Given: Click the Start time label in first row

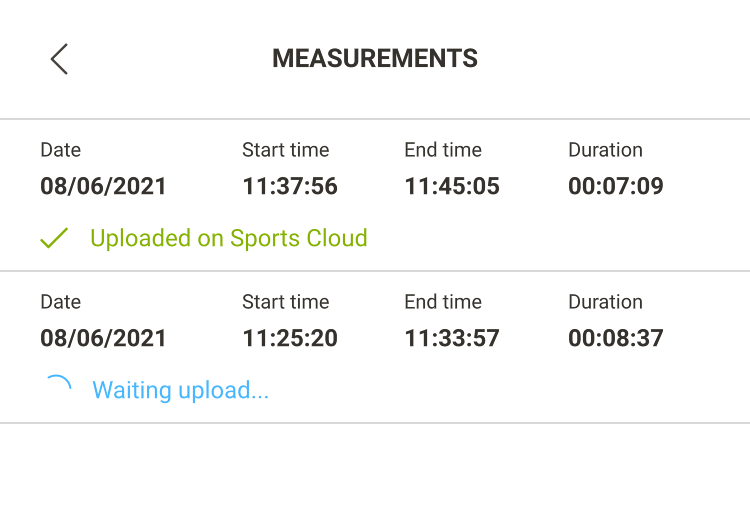Looking at the screenshot, I should pos(286,150).
